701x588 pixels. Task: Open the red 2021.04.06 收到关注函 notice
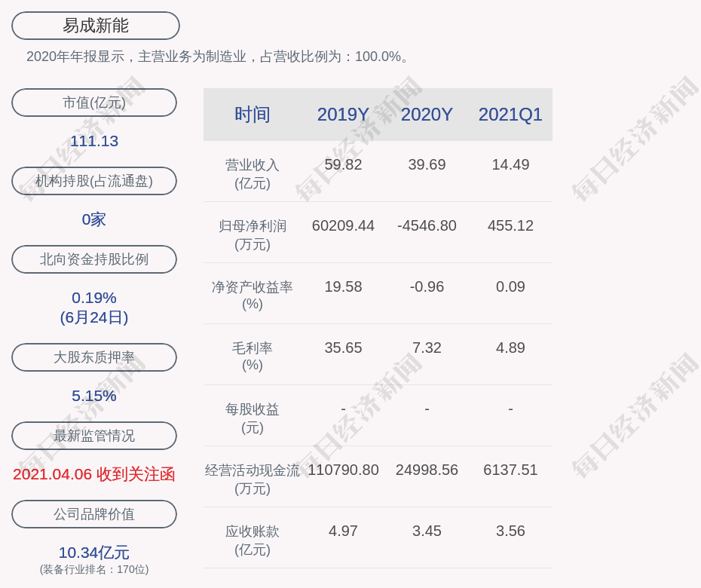click(94, 474)
